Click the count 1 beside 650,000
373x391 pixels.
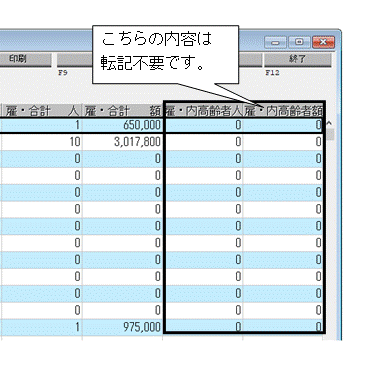click(42, 125)
